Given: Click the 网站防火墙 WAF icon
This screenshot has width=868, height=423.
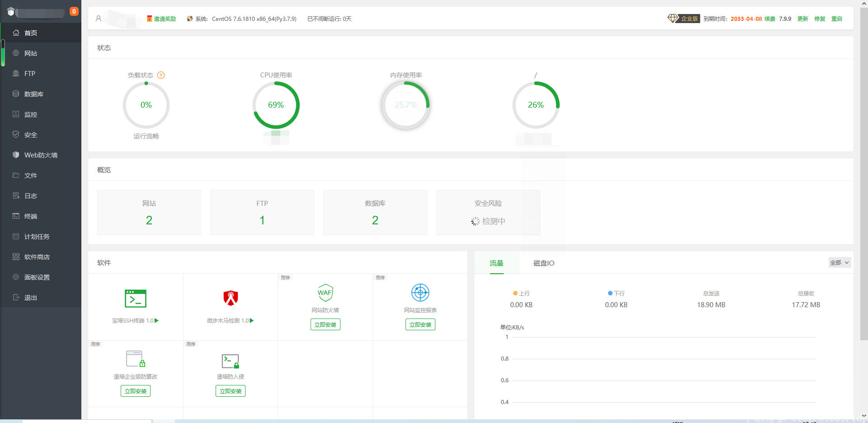Looking at the screenshot, I should (325, 293).
